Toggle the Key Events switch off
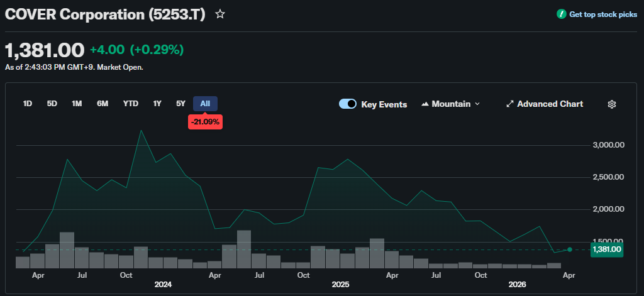 (x=347, y=104)
